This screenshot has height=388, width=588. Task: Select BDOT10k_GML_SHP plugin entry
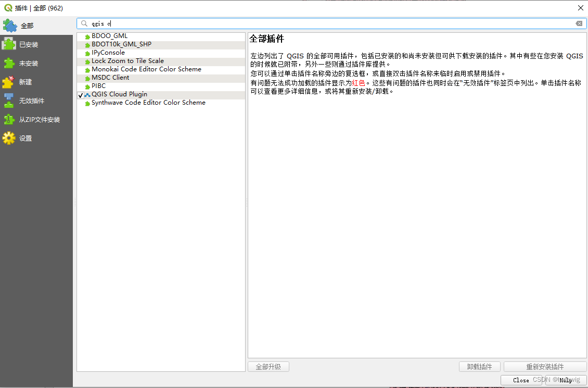121,44
